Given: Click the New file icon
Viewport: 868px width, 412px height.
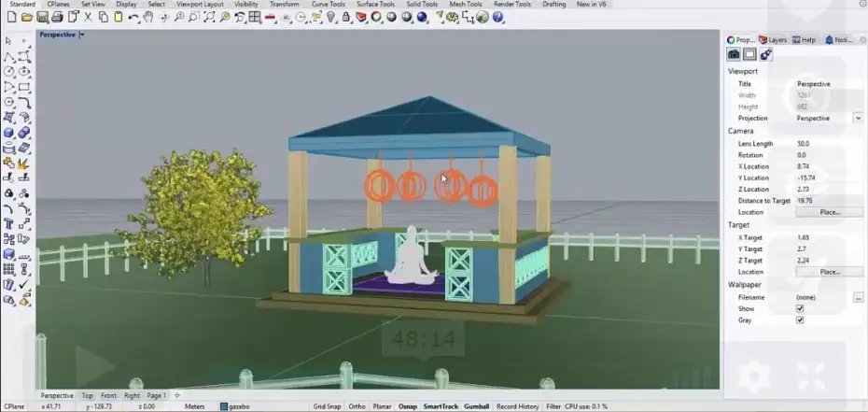Looking at the screenshot, I should click(11, 17).
